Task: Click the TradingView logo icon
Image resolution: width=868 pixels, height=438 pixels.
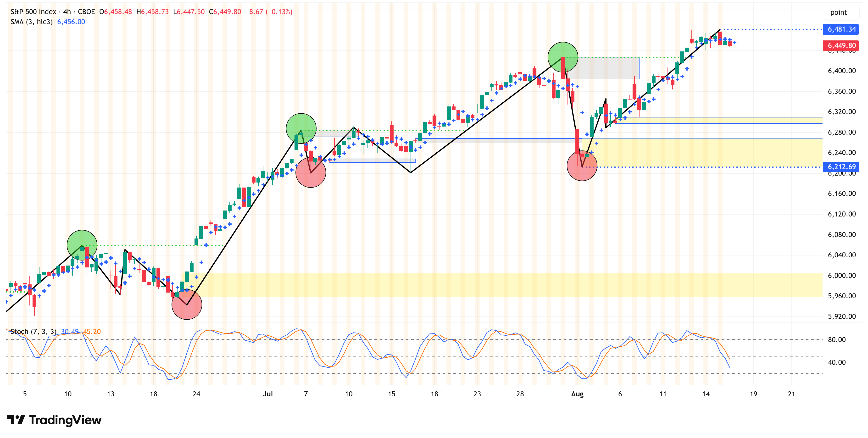Action: [x=16, y=420]
